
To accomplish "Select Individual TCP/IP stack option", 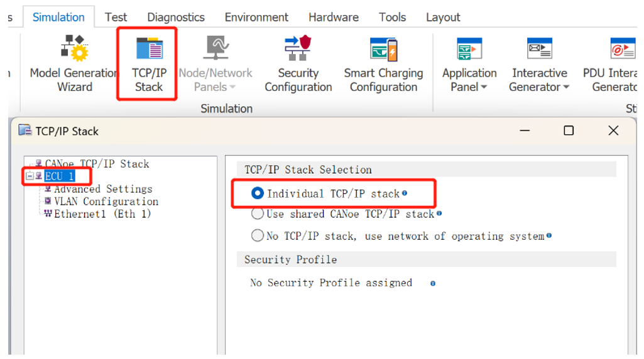I will (258, 194).
